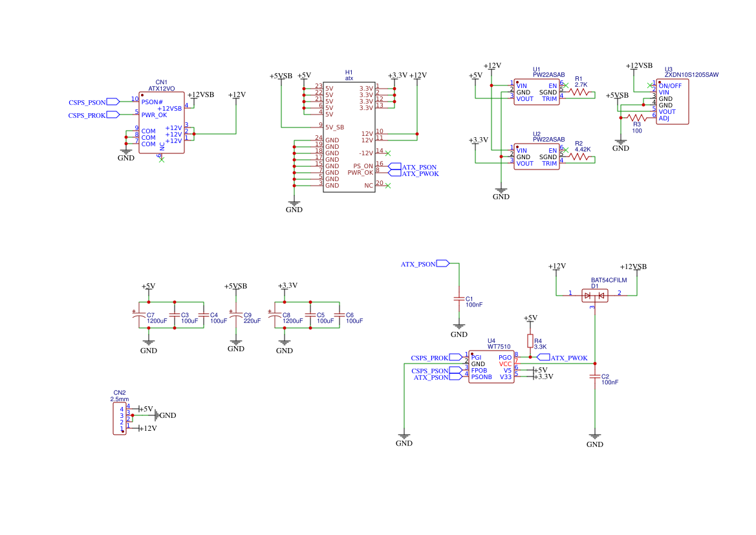Click the U1 PW22ASAB regulator symbol
Screen dimensions: 756x535
click(x=537, y=92)
